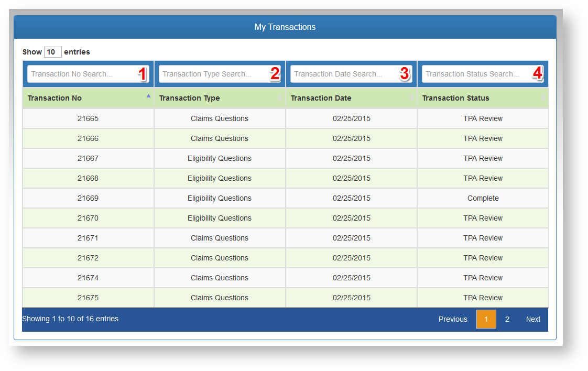Click date 02/25/2015 in row 21665
Viewport: 588px width, 371px height.
click(x=351, y=118)
